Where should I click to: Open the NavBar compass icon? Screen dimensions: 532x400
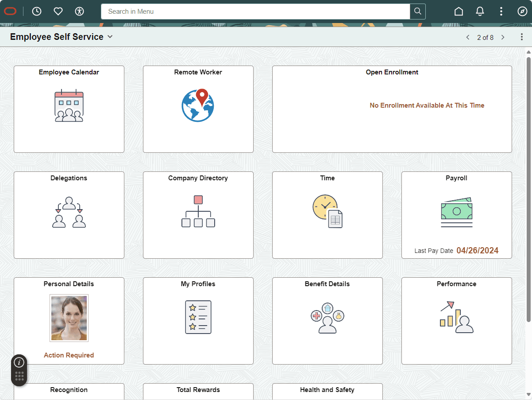pos(522,11)
